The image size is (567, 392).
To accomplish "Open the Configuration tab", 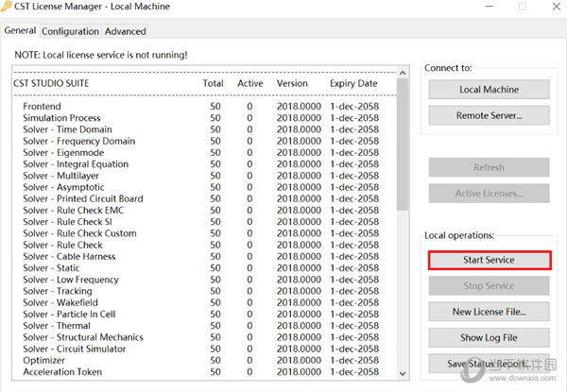I will [x=70, y=31].
